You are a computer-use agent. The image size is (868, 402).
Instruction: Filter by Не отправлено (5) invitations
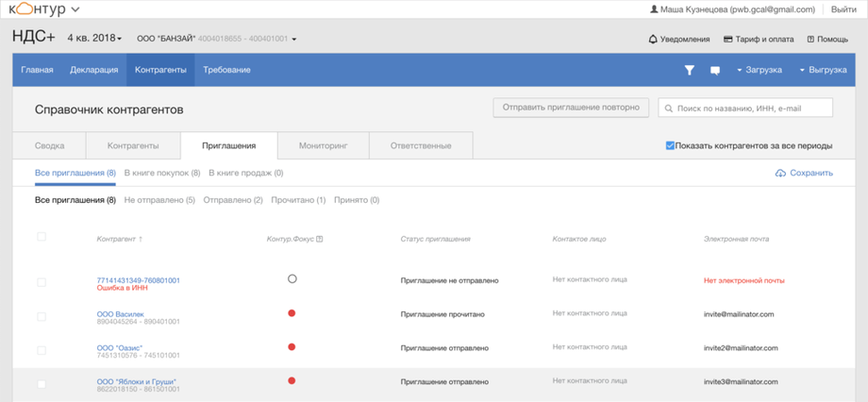tap(159, 200)
